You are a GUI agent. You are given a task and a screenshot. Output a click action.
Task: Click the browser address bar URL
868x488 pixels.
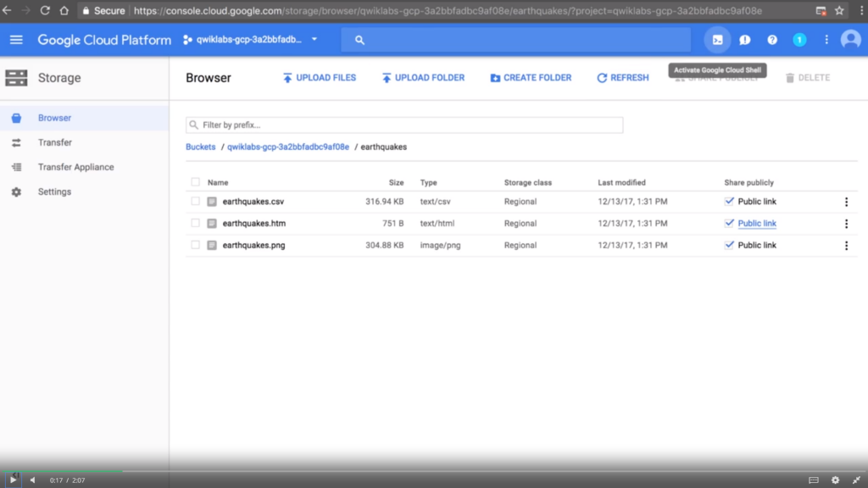point(448,10)
